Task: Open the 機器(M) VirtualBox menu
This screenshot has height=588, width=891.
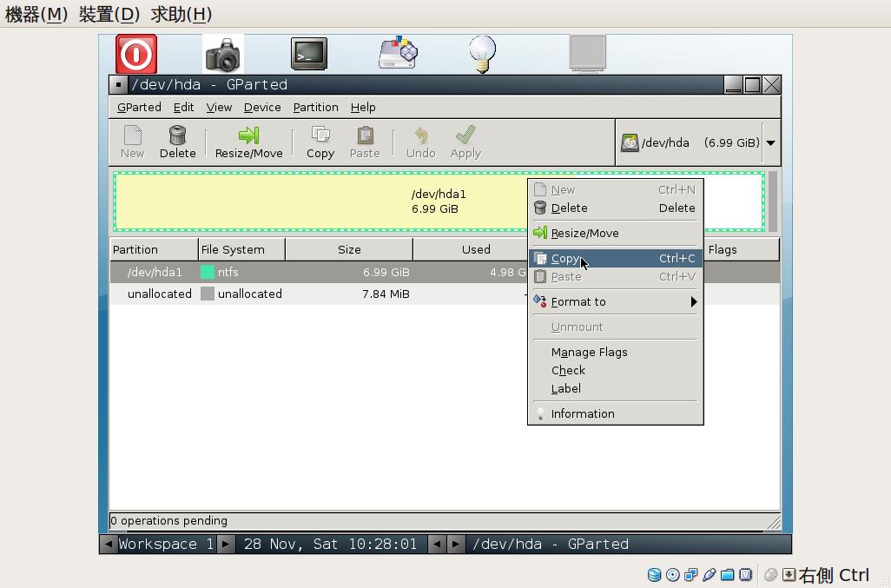Action: pyautogui.click(x=37, y=14)
